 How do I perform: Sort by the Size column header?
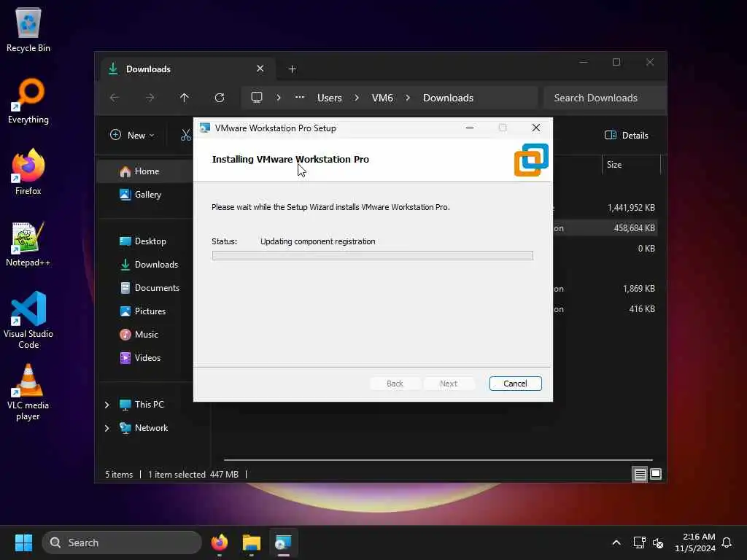(x=614, y=165)
